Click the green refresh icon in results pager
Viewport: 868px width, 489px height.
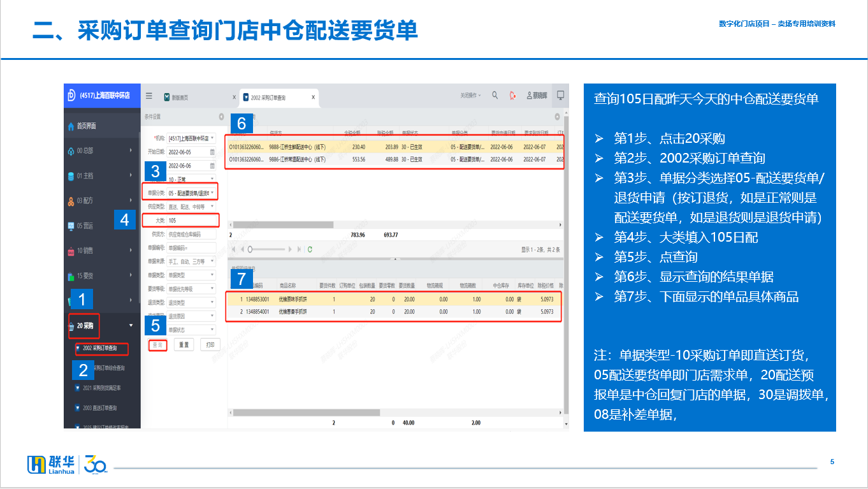tap(310, 249)
